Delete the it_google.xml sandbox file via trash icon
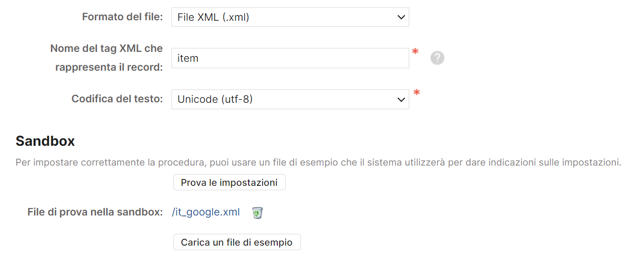This screenshot has width=644, height=257. pyautogui.click(x=257, y=213)
